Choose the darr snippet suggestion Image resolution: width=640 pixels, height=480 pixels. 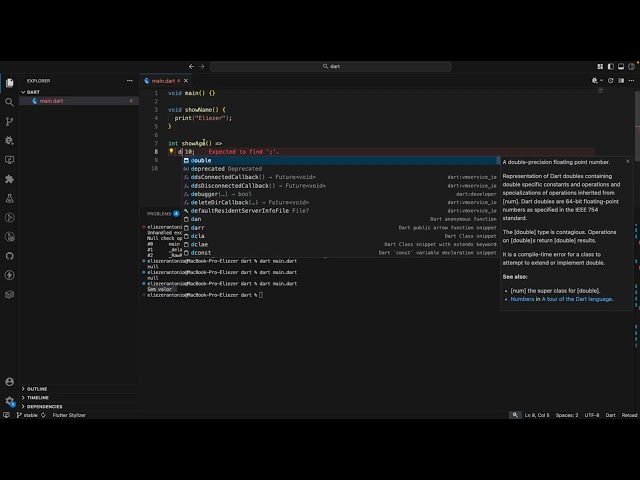pos(340,228)
